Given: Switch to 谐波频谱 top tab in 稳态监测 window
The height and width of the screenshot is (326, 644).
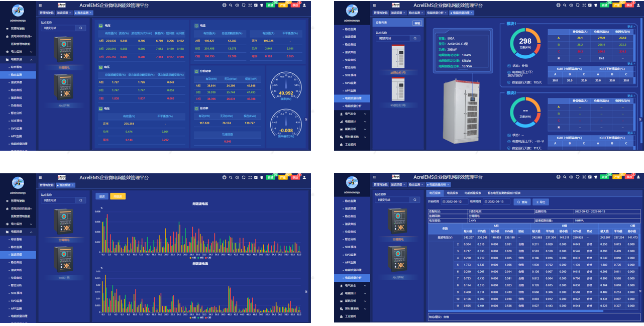Looking at the screenshot, I should tap(63, 13).
